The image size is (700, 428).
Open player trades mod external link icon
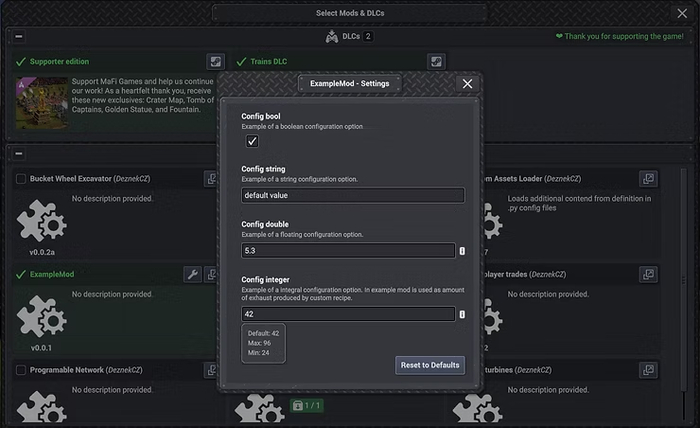(x=649, y=274)
